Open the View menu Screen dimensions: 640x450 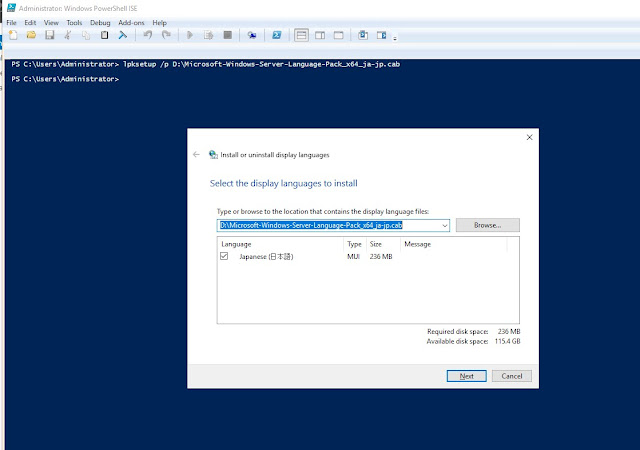tap(51, 23)
